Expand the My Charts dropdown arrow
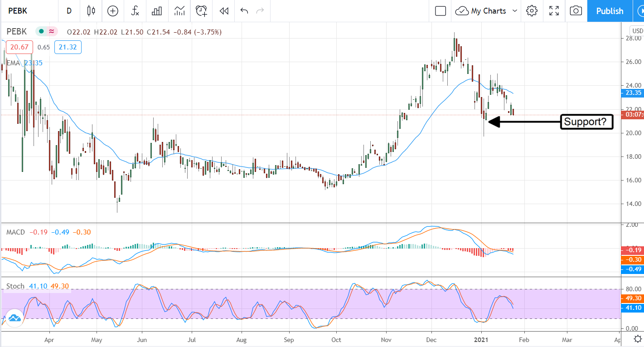 (515, 11)
